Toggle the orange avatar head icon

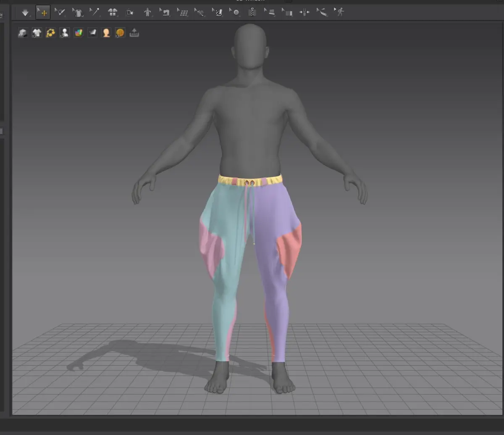click(106, 33)
